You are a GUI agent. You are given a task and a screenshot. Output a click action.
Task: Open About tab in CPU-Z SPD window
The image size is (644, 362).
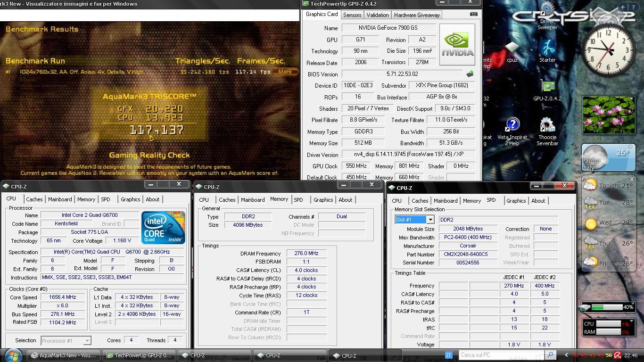[538, 201]
